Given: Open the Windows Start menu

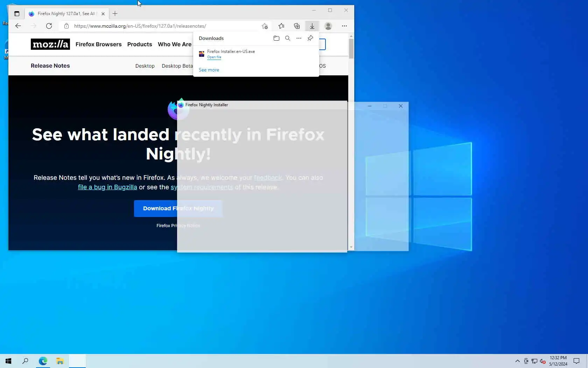Looking at the screenshot, I should point(8,361).
